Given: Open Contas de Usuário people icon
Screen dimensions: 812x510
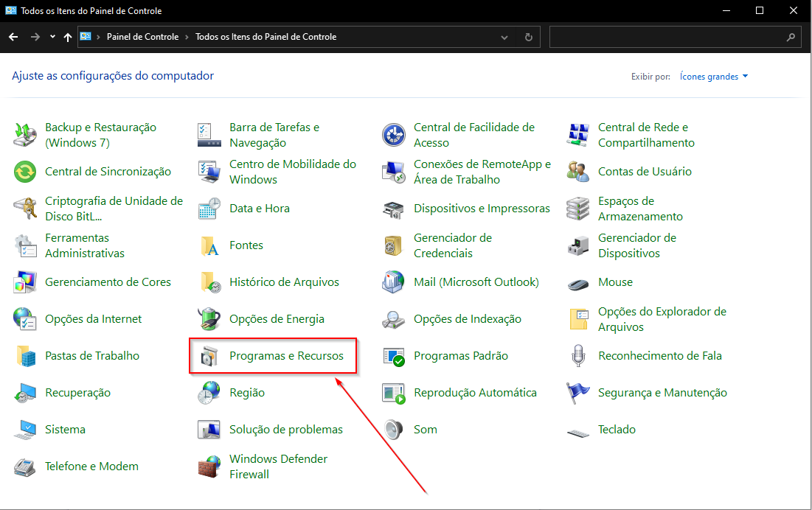Looking at the screenshot, I should [x=578, y=172].
